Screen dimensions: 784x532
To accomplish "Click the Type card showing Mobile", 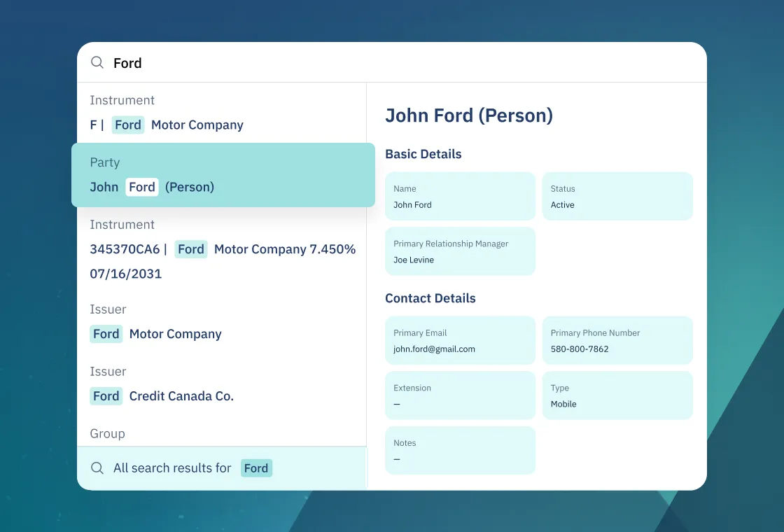I will 617,395.
